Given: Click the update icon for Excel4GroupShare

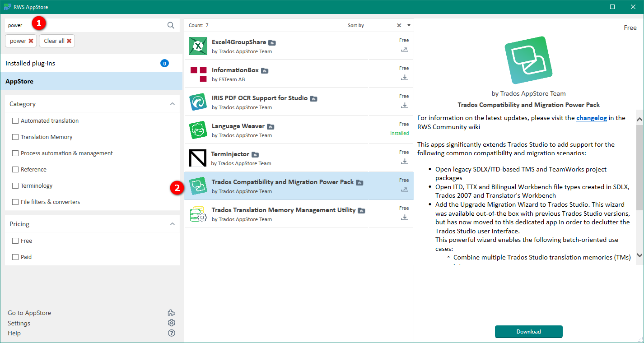Looking at the screenshot, I should pyautogui.click(x=405, y=49).
